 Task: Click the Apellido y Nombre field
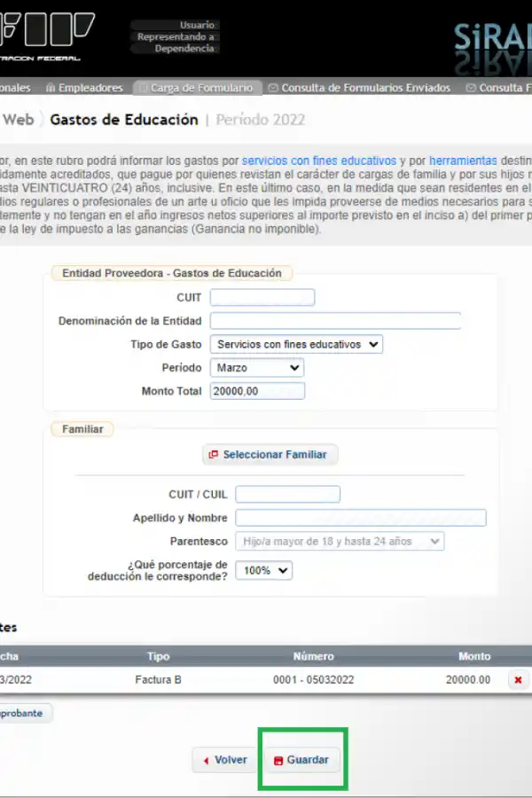(361, 518)
